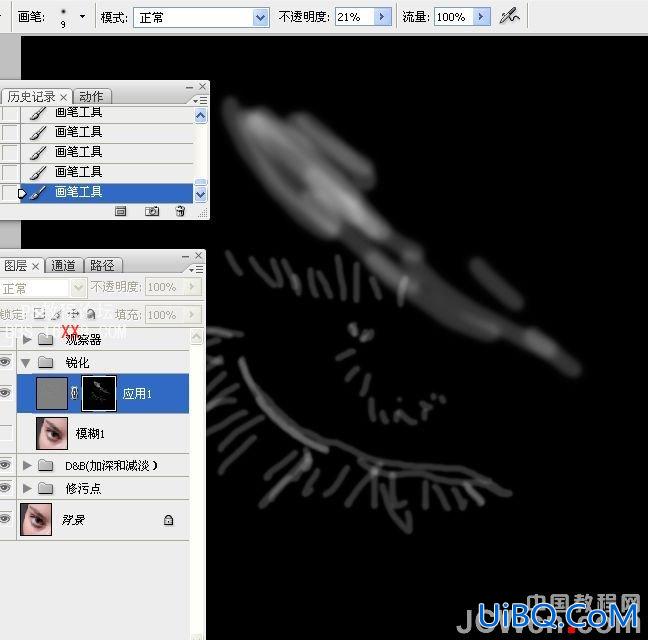Click the history source box beside highlighted state
This screenshot has height=640, width=648.
pyautogui.click(x=10, y=193)
